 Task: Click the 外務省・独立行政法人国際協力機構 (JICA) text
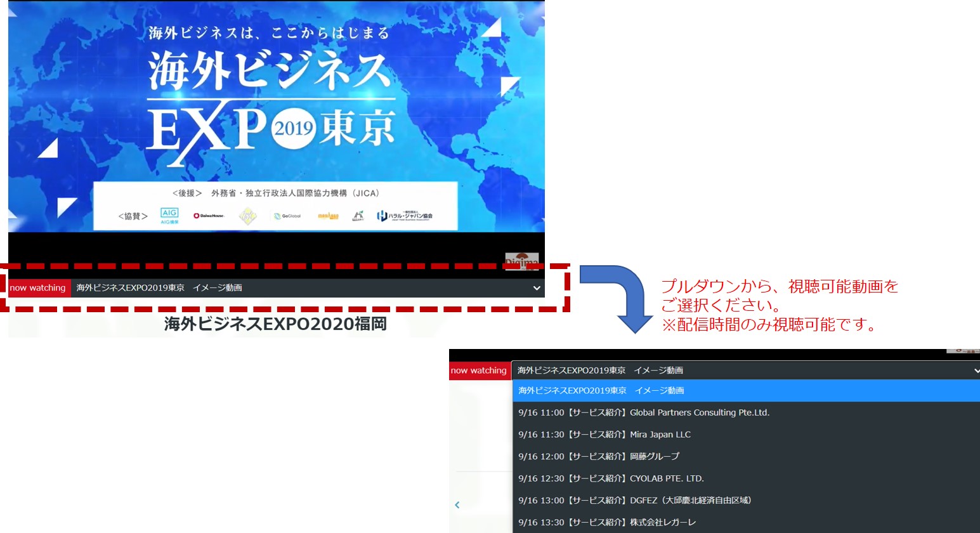click(295, 193)
